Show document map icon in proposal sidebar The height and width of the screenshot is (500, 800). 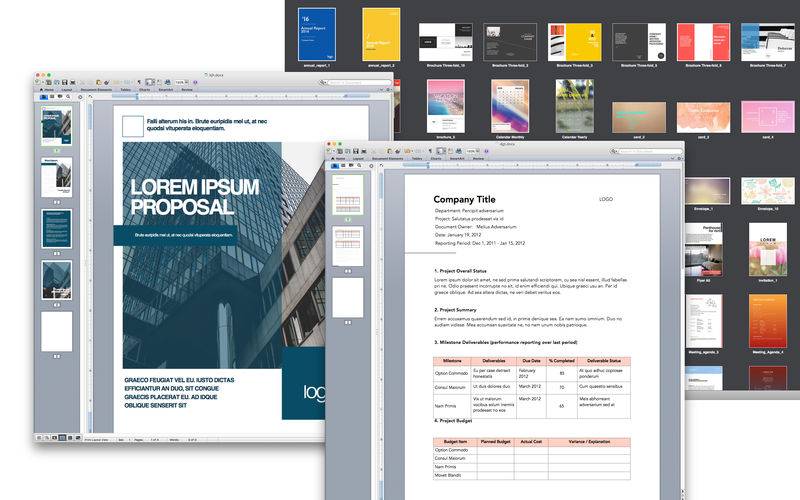pyautogui.click(x=52, y=96)
